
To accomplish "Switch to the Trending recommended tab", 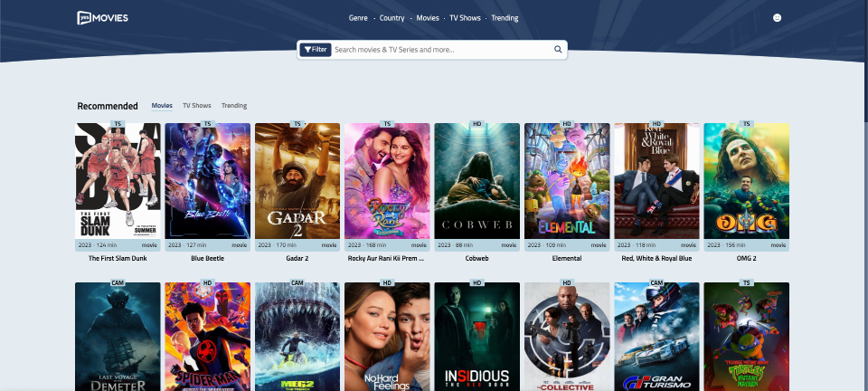I will [x=234, y=105].
